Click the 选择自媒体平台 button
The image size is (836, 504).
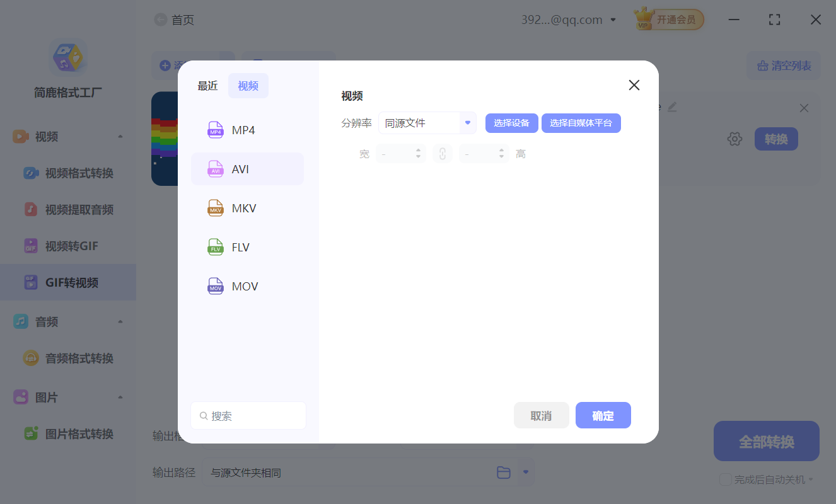(581, 123)
